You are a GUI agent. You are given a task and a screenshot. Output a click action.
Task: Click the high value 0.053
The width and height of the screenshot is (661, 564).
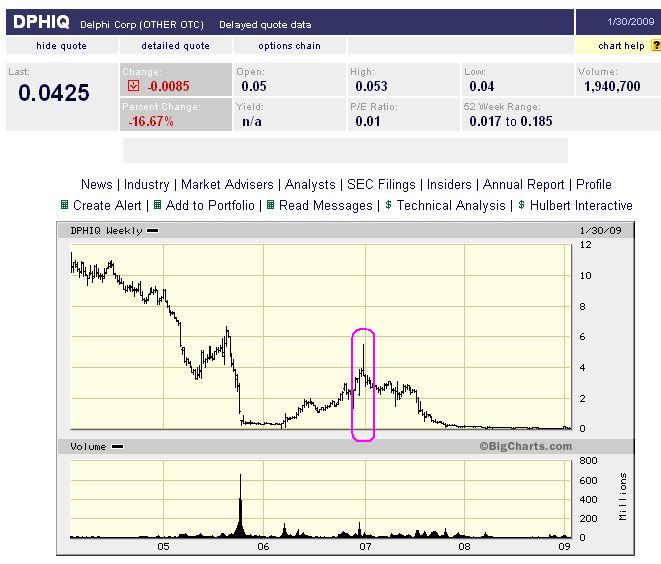click(371, 86)
